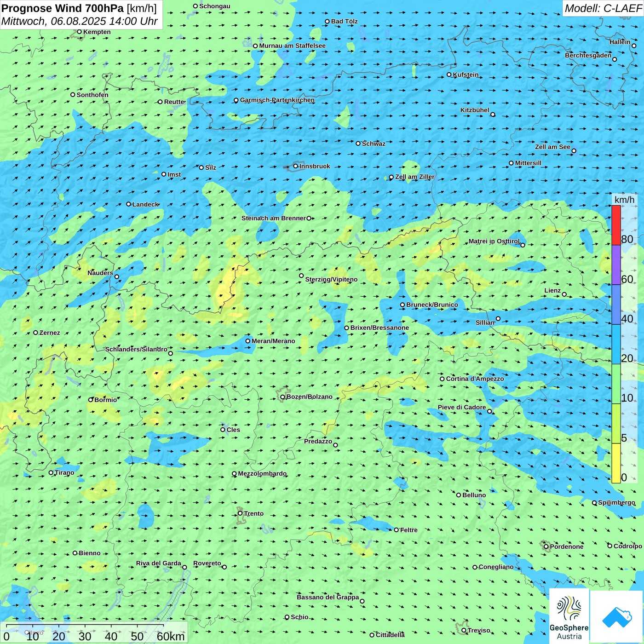Click the Kufstein location dot
Viewport: 644px width, 644px height.
(449, 75)
